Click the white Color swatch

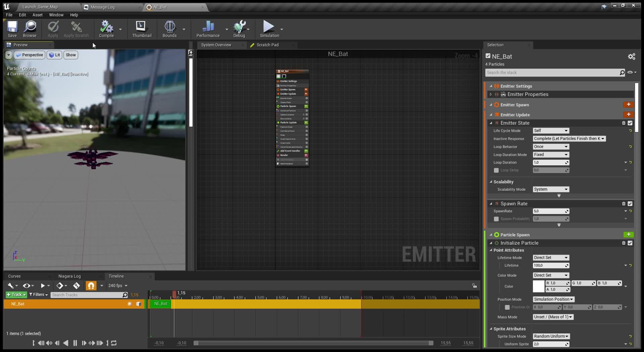[x=538, y=287]
